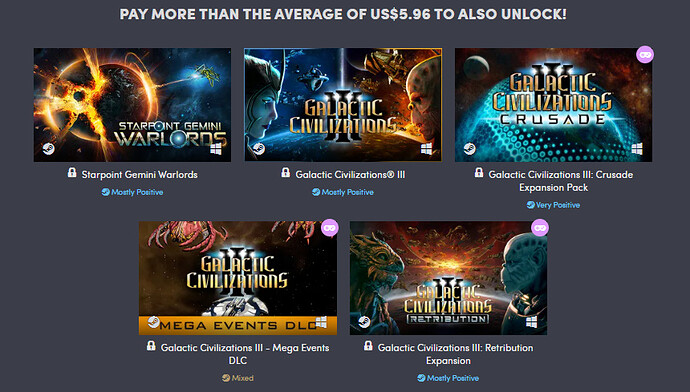Click the lock icon beside Galactic Civilizations® III title
The image size is (690, 392).
pos(286,173)
